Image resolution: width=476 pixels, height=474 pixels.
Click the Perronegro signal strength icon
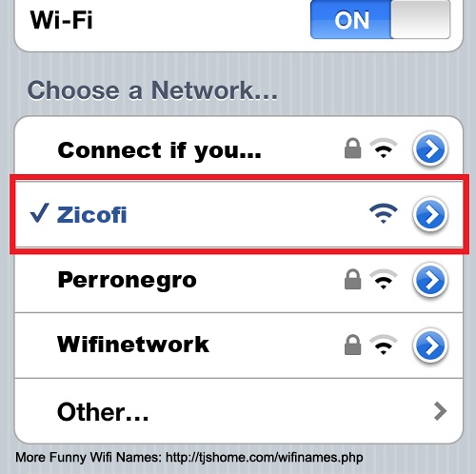click(x=384, y=279)
